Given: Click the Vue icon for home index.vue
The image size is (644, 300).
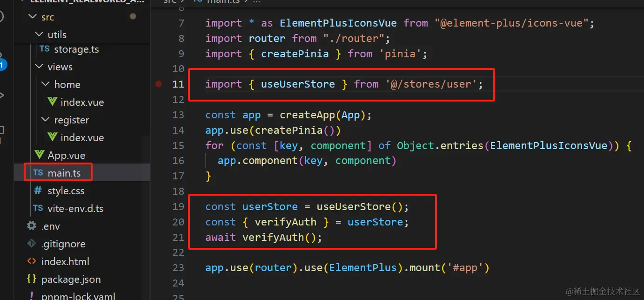Looking at the screenshot, I should [53, 102].
